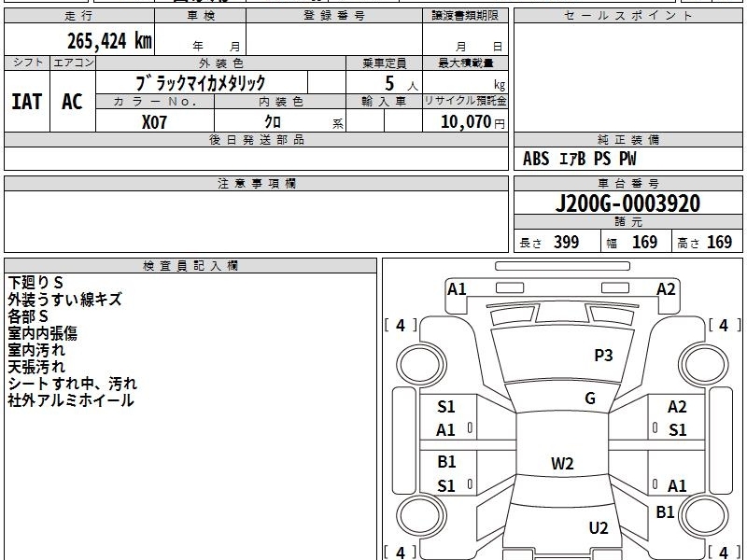
Task: Click inspector note 各部S
Action: [x=28, y=316]
